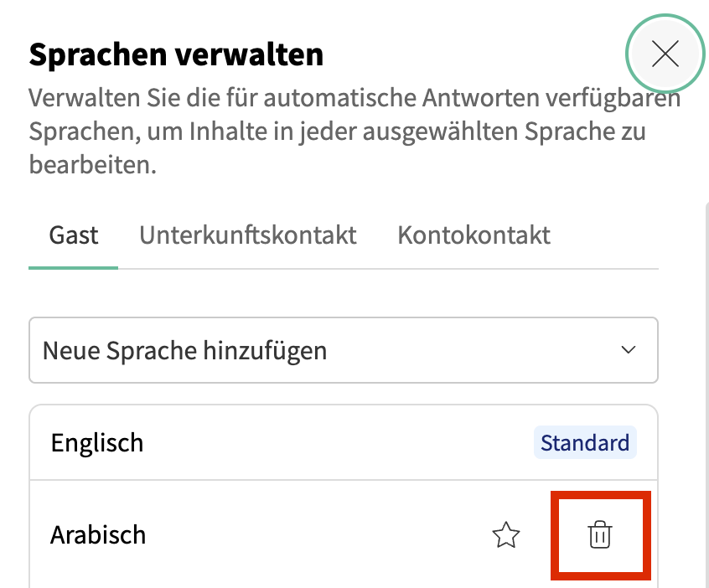Set Arabisch as default with star
The height and width of the screenshot is (588, 709).
click(506, 534)
